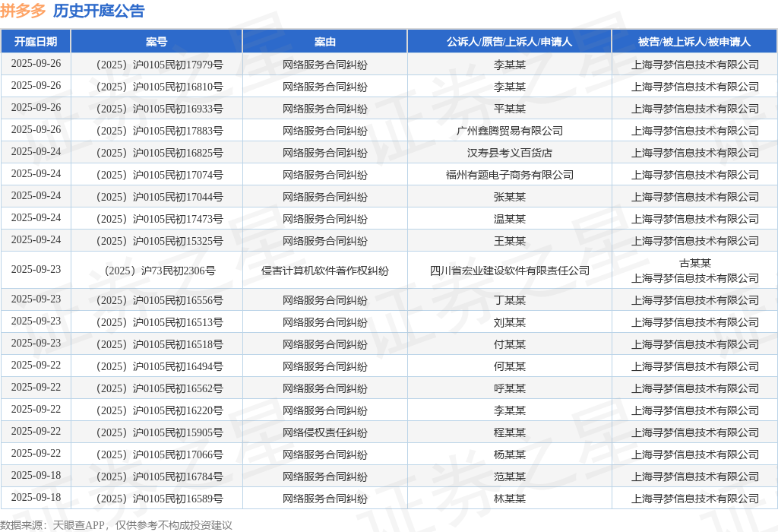Screen dimensions: 778x532
Task: Click plaintiff 呼某某
Action: point(510,388)
